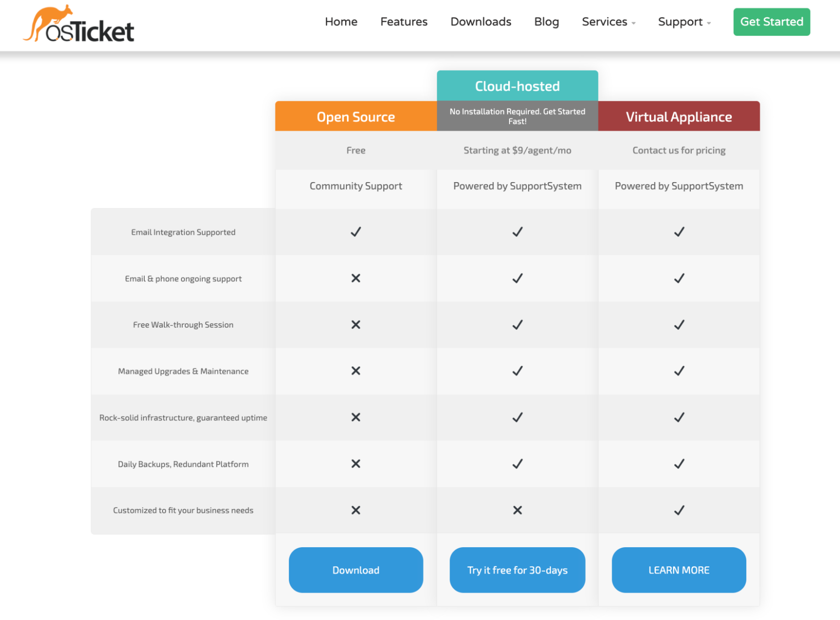Click Open Source X for Managed Upgrades & Maintenance
The width and height of the screenshot is (840, 620).
pos(356,371)
